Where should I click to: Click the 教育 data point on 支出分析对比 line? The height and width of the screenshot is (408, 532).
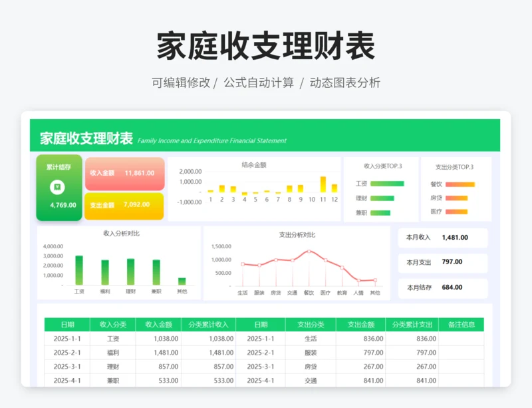point(342,268)
